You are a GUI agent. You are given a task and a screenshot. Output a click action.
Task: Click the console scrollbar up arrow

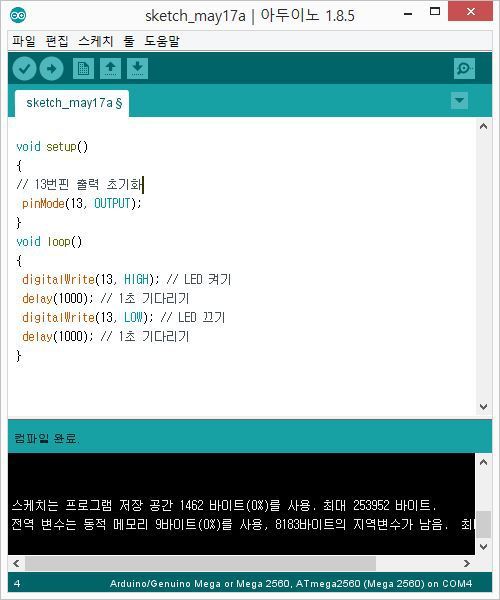pos(484,462)
